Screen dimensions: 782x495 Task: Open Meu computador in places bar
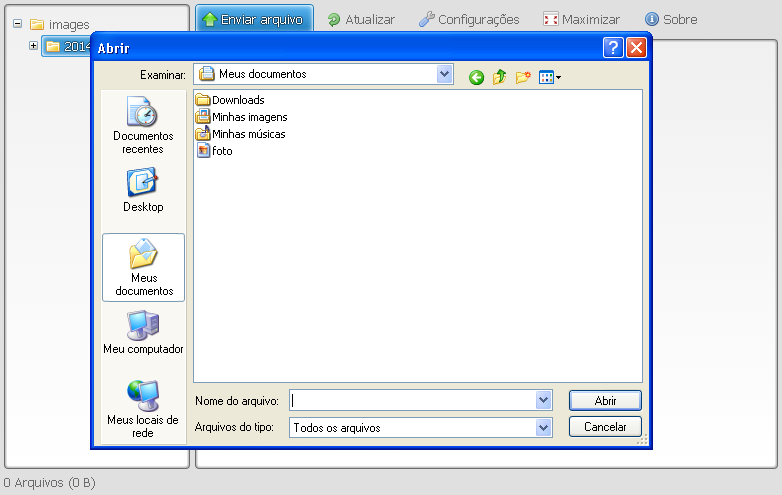[143, 332]
